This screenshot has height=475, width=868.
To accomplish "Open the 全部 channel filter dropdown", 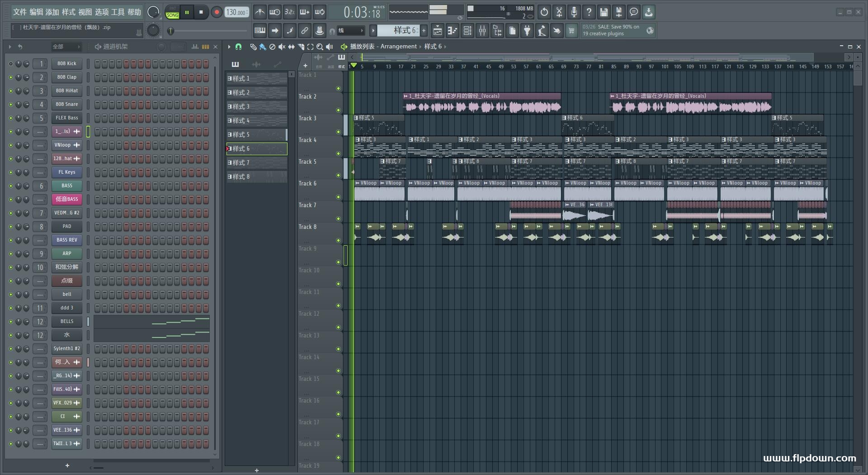I will point(66,47).
